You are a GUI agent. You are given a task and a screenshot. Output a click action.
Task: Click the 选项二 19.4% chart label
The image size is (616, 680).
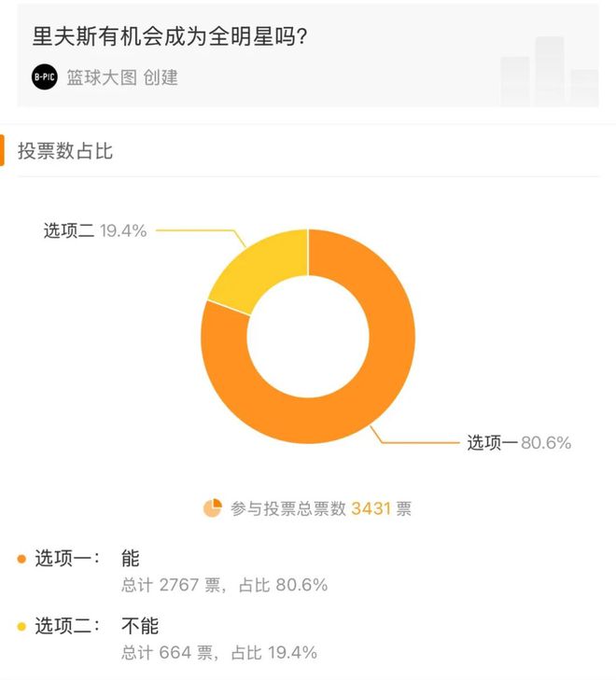coord(95,230)
